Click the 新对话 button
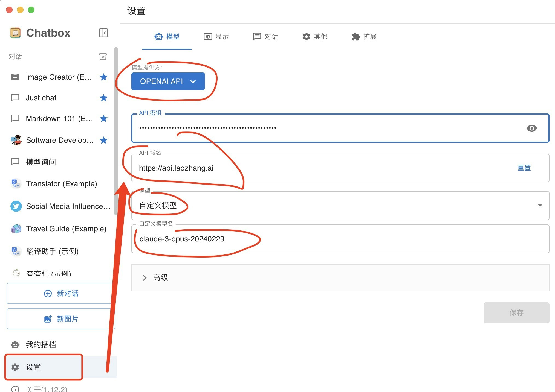Viewport: 555px width, 392px height. point(61,293)
